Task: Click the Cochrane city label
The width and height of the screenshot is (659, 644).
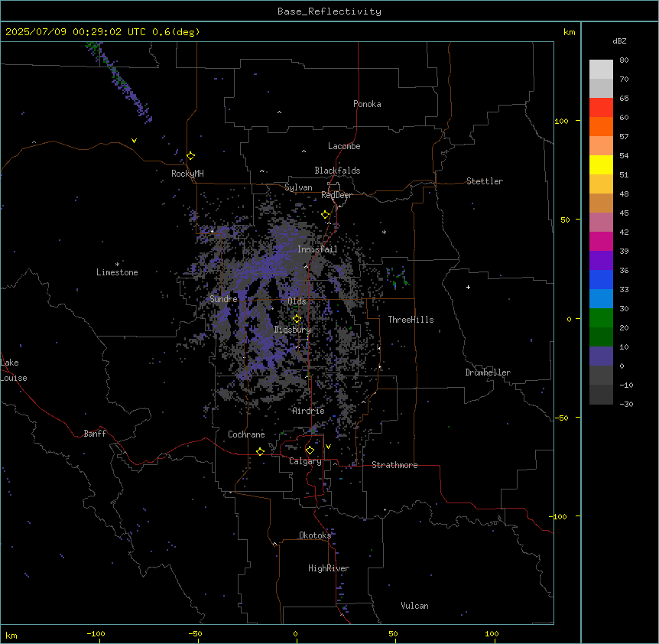Action: tap(246, 434)
